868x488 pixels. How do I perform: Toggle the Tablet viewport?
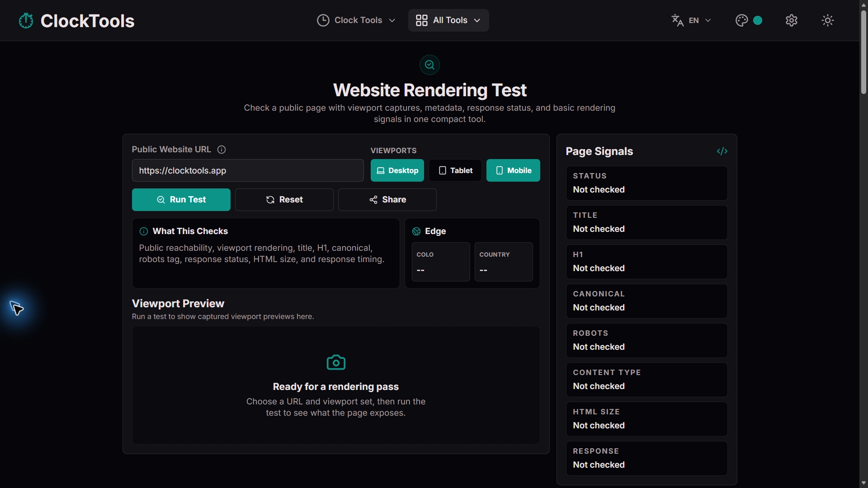click(455, 170)
